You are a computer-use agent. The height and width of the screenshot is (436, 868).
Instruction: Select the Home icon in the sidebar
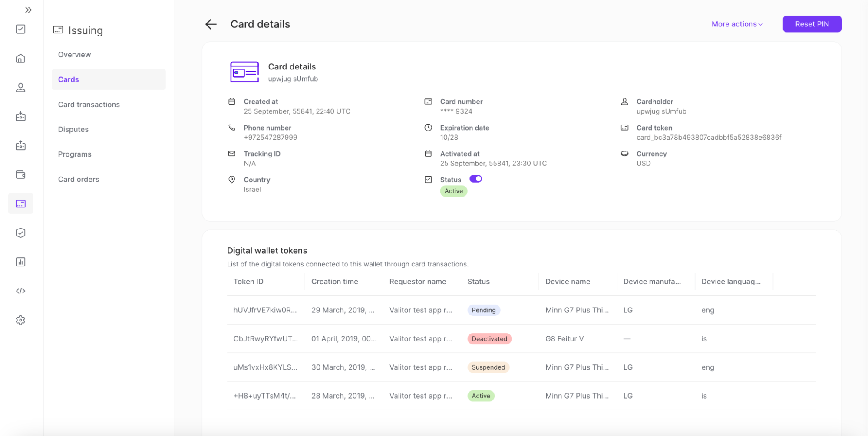click(x=20, y=58)
